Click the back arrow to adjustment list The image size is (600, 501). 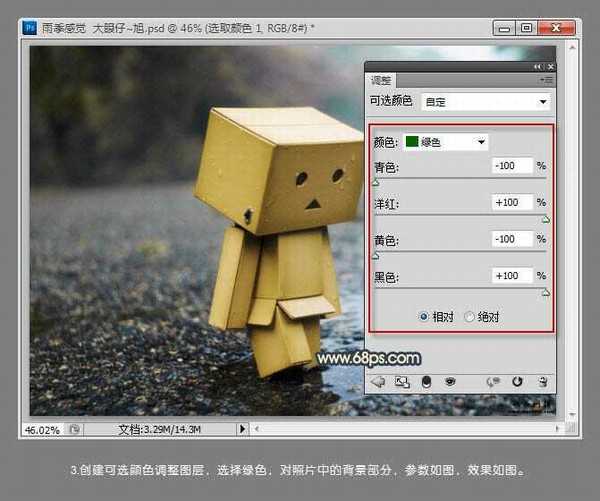(379, 381)
